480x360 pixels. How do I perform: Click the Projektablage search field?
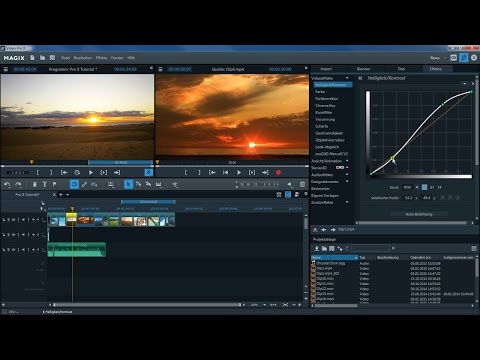click(370, 248)
